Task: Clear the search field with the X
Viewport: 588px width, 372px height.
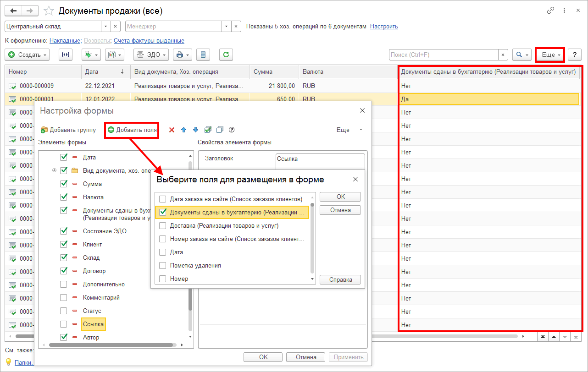Action: pyautogui.click(x=504, y=55)
